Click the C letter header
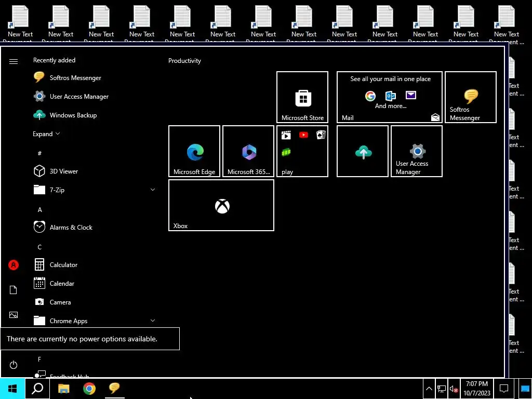Viewport: 532px width, 399px height. point(39,247)
